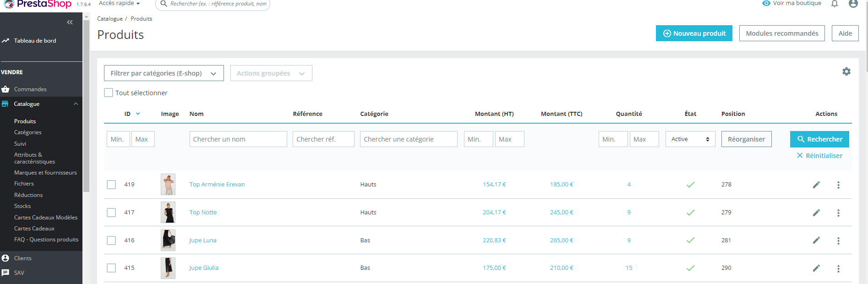Open the employee profile avatar icon
This screenshot has width=868, height=284.
click(853, 4)
